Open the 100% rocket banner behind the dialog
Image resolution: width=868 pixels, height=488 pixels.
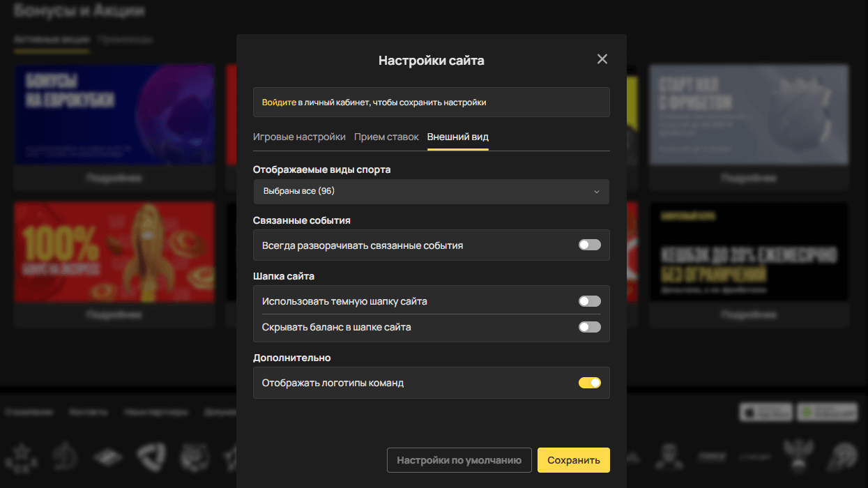click(114, 252)
